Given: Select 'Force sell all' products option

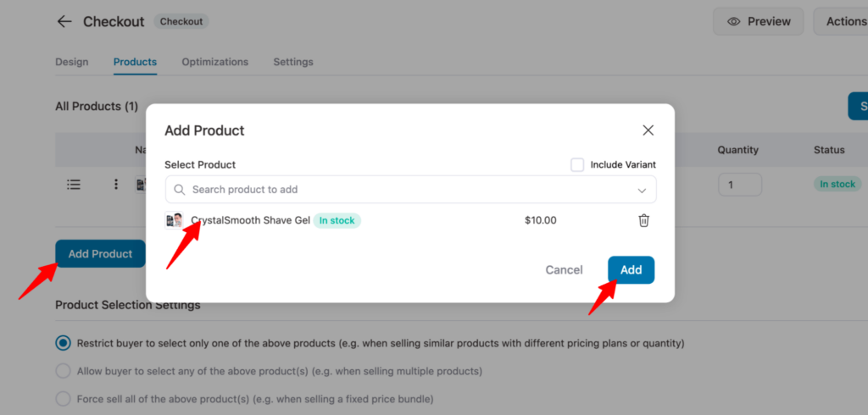Looking at the screenshot, I should pos(63,398).
